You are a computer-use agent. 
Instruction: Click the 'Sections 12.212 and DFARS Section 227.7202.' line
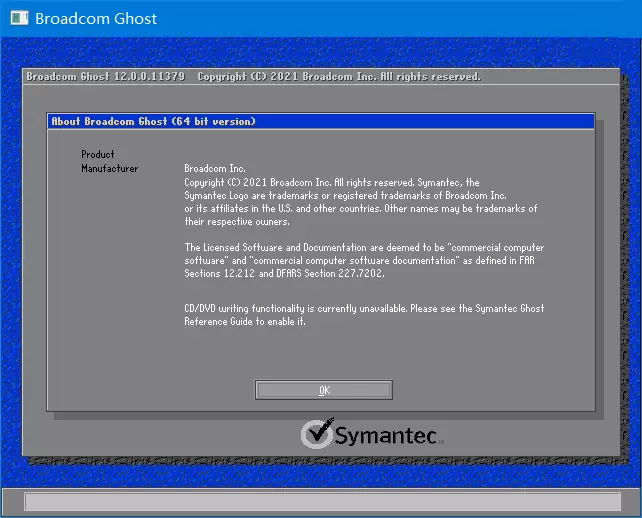point(284,273)
